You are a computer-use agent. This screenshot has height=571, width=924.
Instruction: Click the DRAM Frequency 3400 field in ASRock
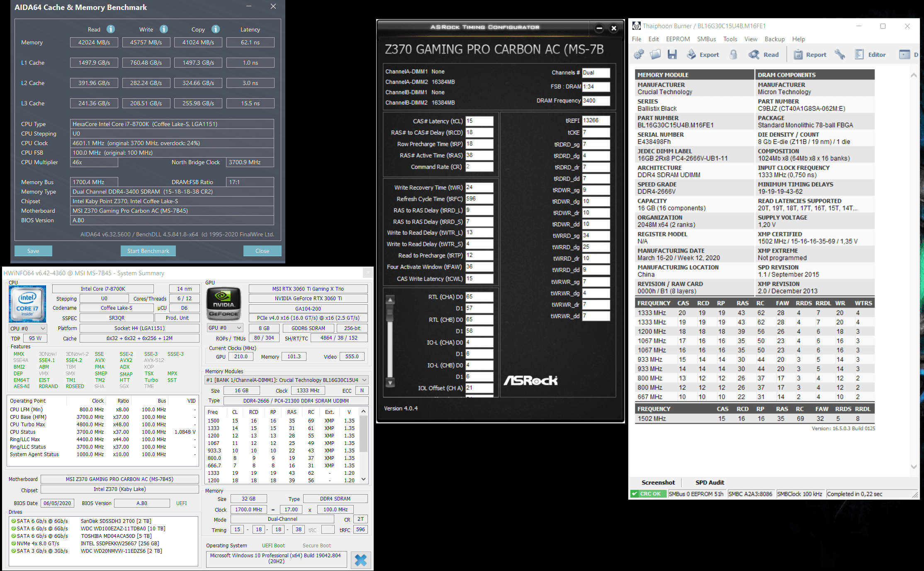[x=596, y=101]
